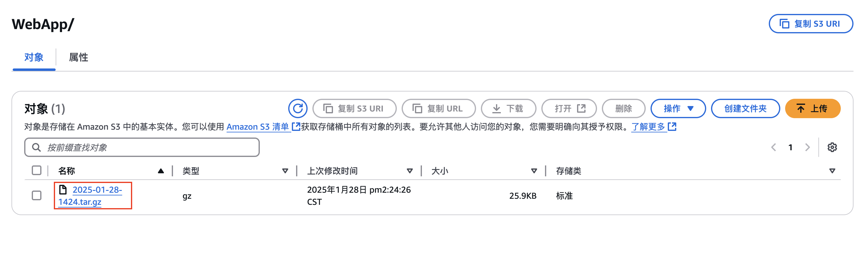The image size is (868, 266).
Task: Click the 复制 URL button
Action: [438, 108]
